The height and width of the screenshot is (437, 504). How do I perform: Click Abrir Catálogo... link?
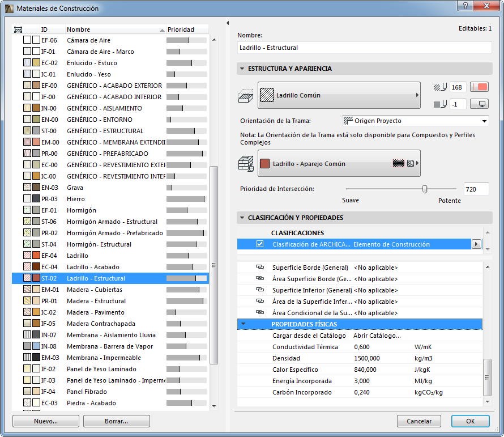[377, 336]
